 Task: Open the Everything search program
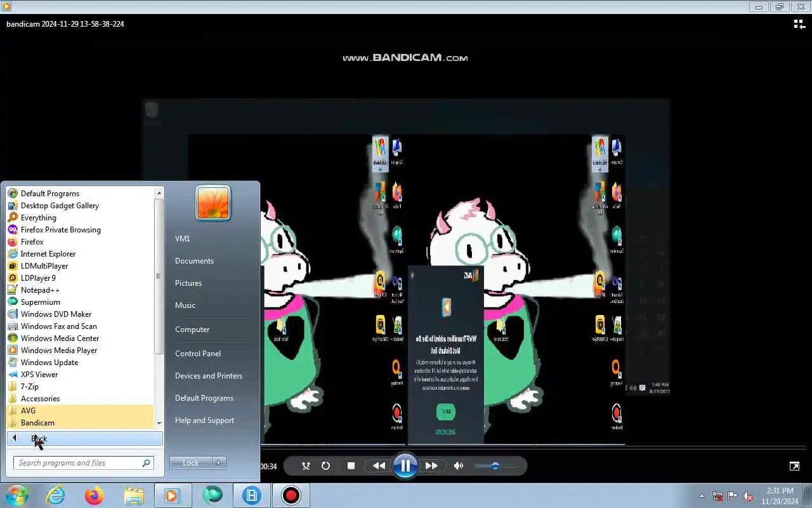(38, 218)
